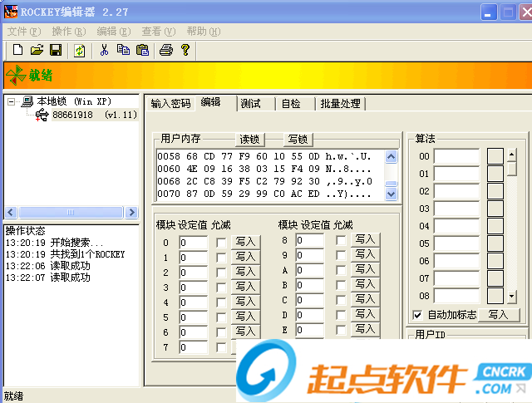
Task: Click the Help question mark icon
Action: [185, 50]
